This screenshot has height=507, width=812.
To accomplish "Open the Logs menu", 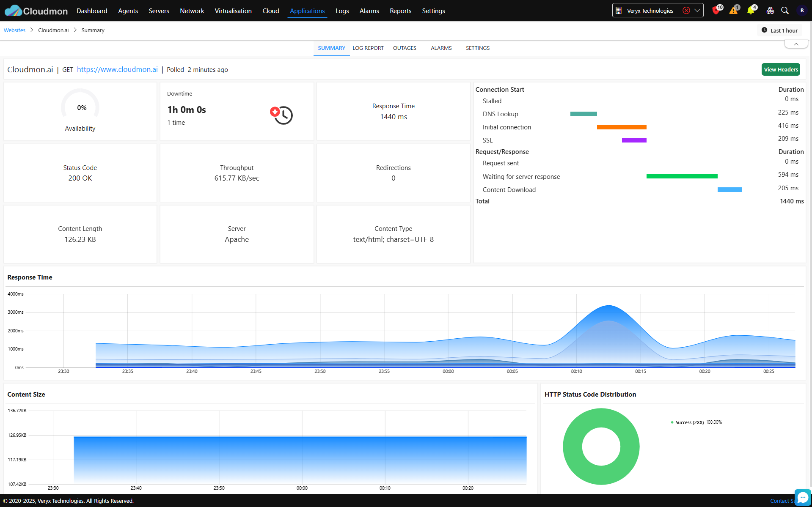I will [342, 11].
